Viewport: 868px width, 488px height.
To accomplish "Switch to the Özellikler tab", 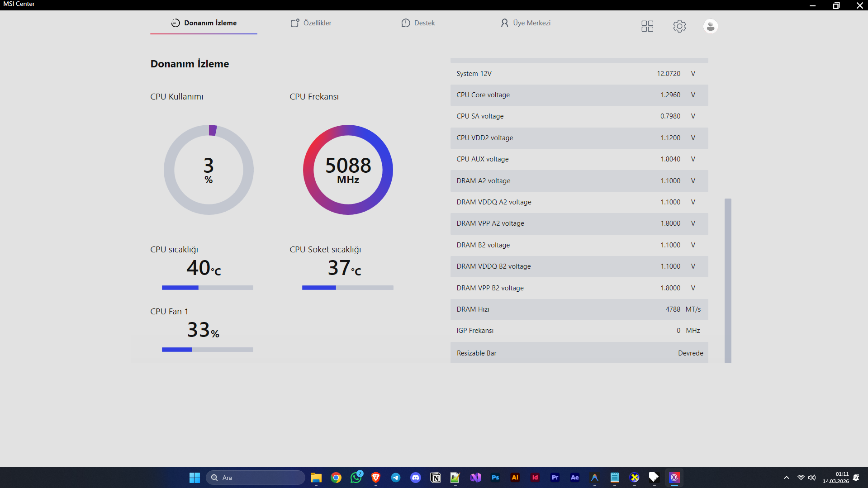I will [x=311, y=23].
